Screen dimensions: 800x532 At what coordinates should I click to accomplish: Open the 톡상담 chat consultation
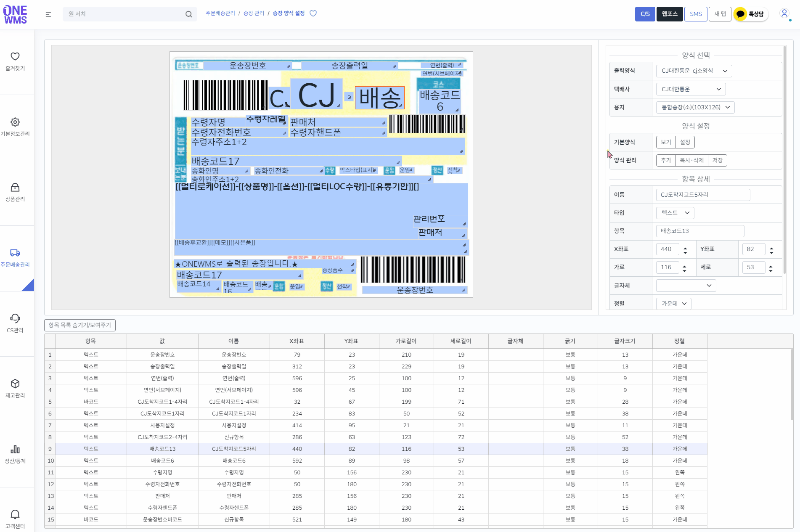click(751, 14)
